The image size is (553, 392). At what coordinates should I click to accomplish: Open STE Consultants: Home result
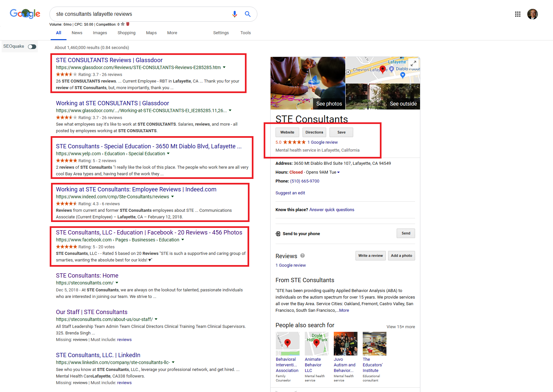point(87,276)
